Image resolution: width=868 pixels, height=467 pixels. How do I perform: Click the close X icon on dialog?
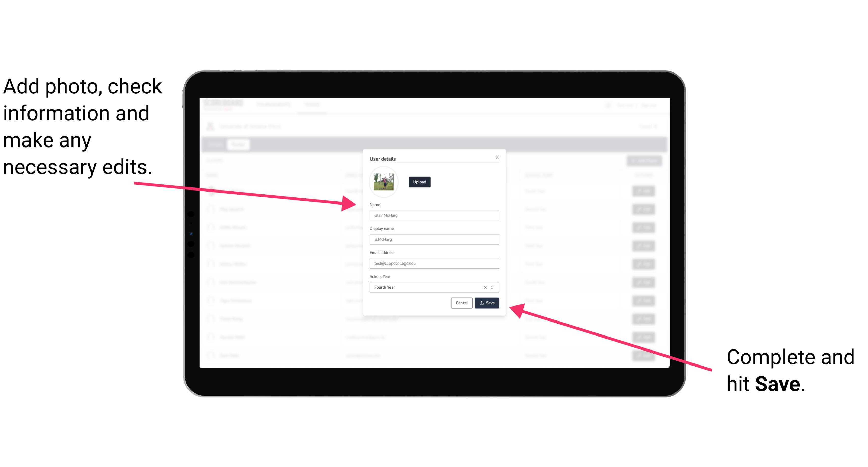[498, 157]
